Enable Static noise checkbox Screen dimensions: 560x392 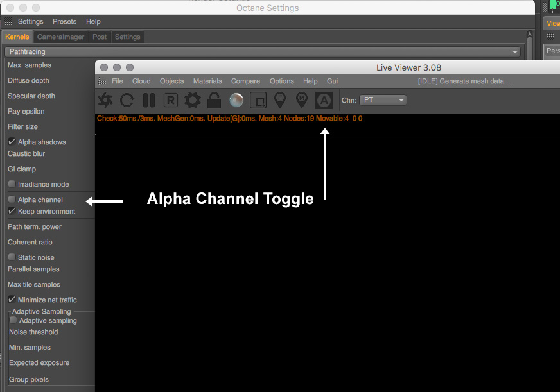coord(12,257)
